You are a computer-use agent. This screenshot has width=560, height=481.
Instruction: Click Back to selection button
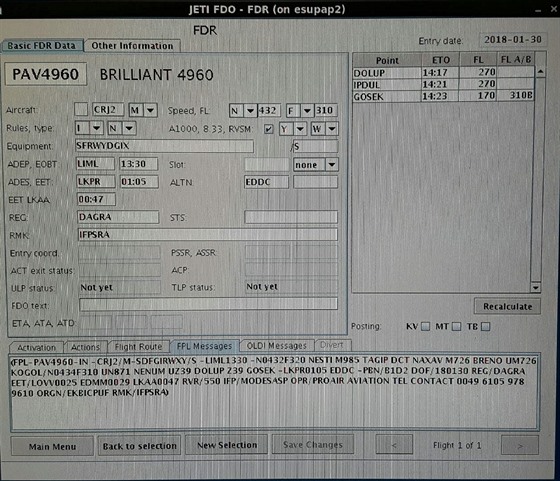pyautogui.click(x=139, y=446)
